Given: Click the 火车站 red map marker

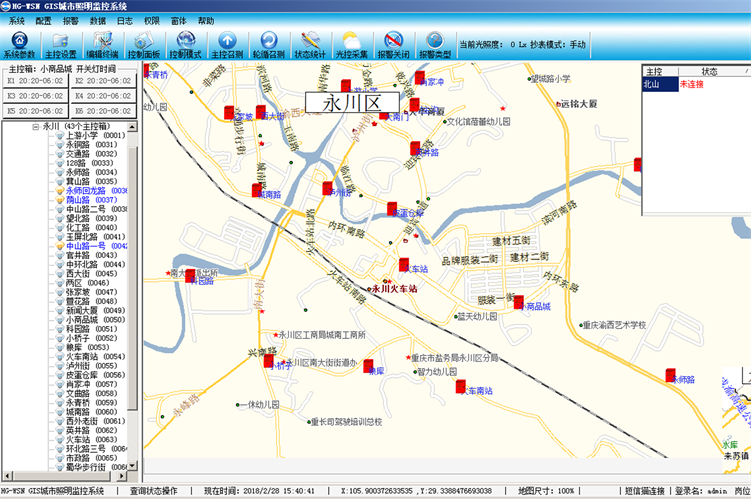Looking at the screenshot, I should (x=405, y=265).
